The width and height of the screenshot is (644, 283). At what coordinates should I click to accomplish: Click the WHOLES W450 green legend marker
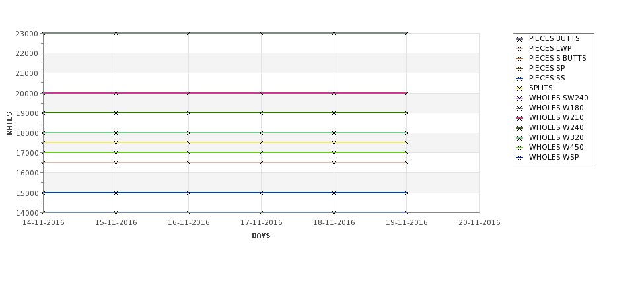click(520, 148)
